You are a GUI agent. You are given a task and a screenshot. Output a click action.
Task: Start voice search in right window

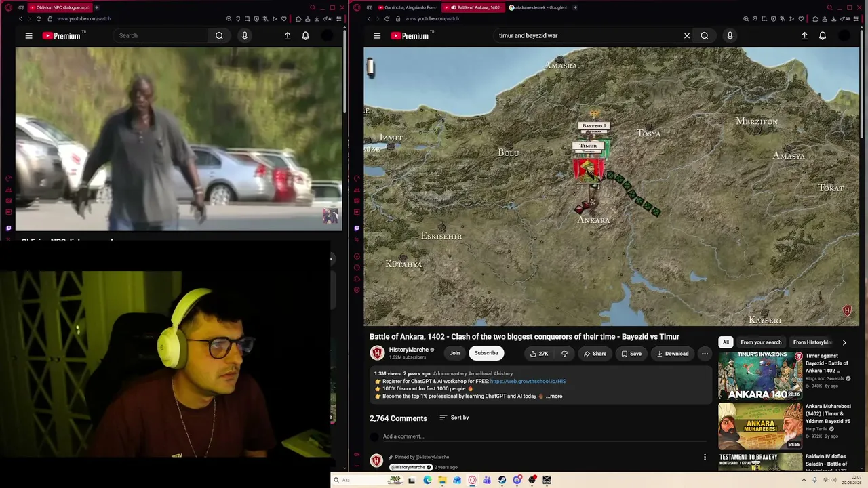pos(730,36)
